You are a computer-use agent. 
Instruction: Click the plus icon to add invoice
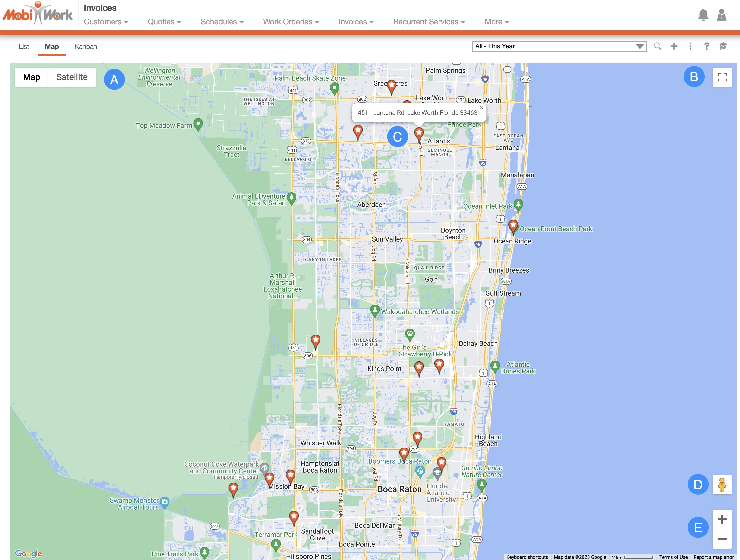674,46
